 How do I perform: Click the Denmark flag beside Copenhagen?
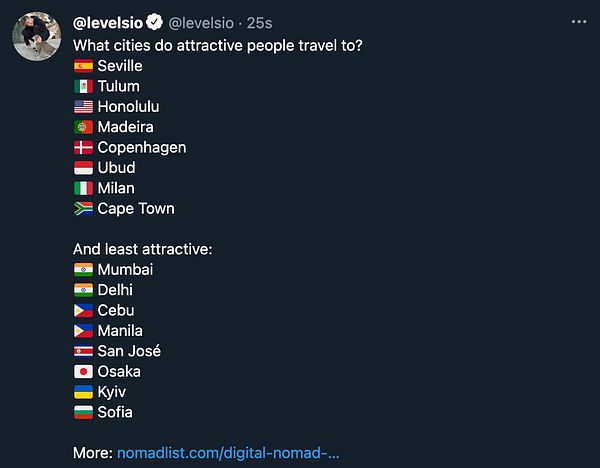coord(83,148)
